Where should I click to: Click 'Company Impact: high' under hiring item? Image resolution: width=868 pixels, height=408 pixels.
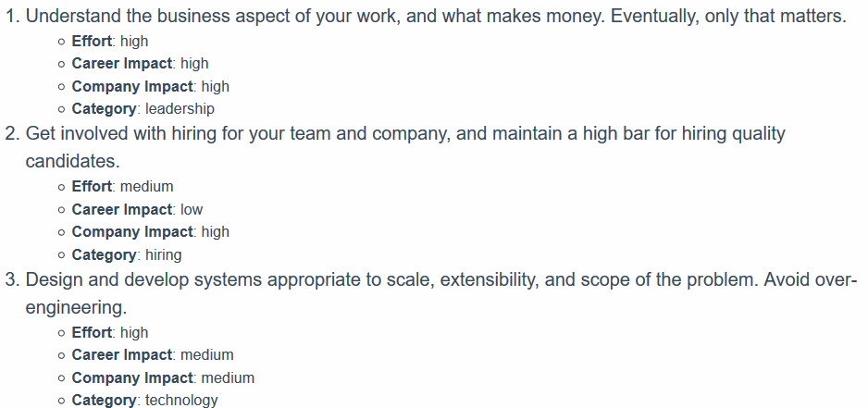pyautogui.click(x=151, y=232)
